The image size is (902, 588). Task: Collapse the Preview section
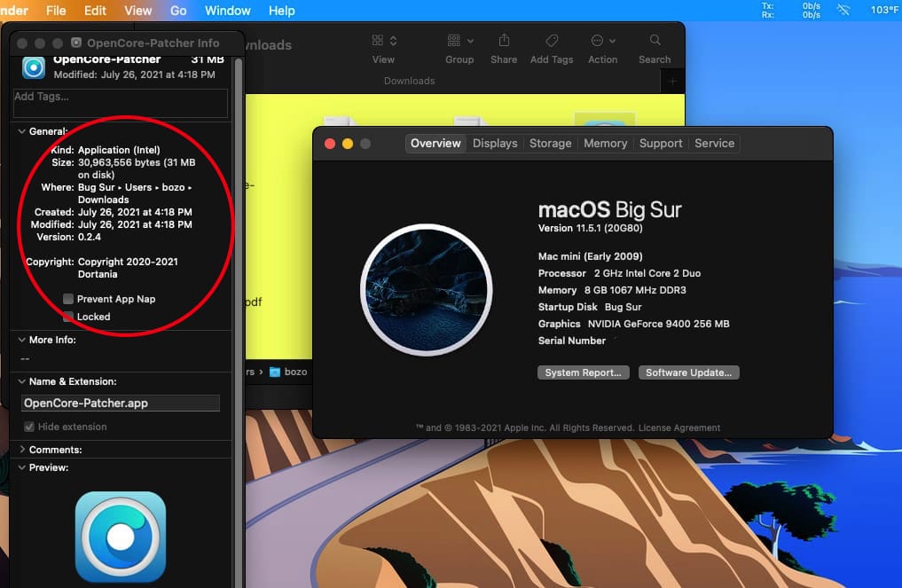point(22,467)
